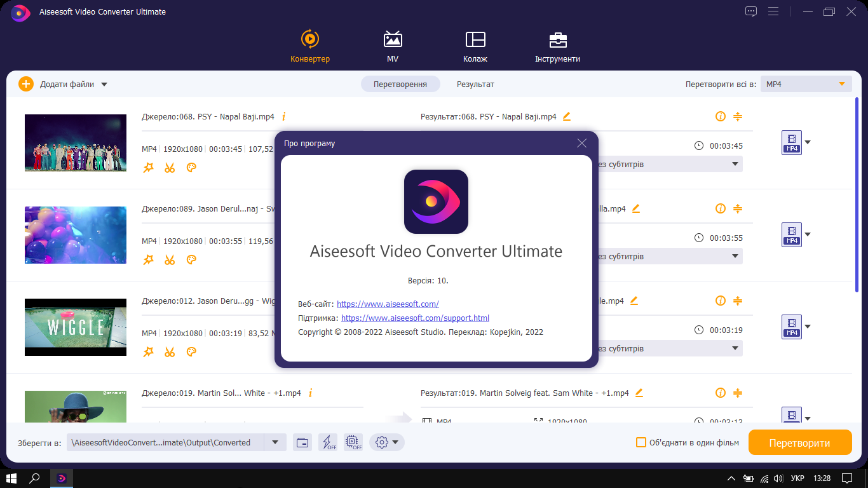868x488 pixels.
Task: Close the Про програму dialog
Action: 581,143
